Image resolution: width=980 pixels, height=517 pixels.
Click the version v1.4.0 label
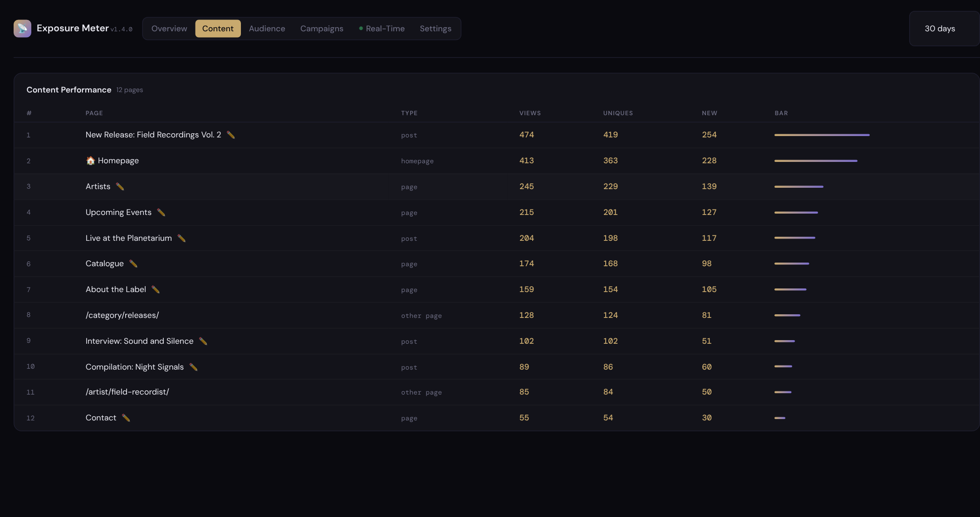pos(122,29)
